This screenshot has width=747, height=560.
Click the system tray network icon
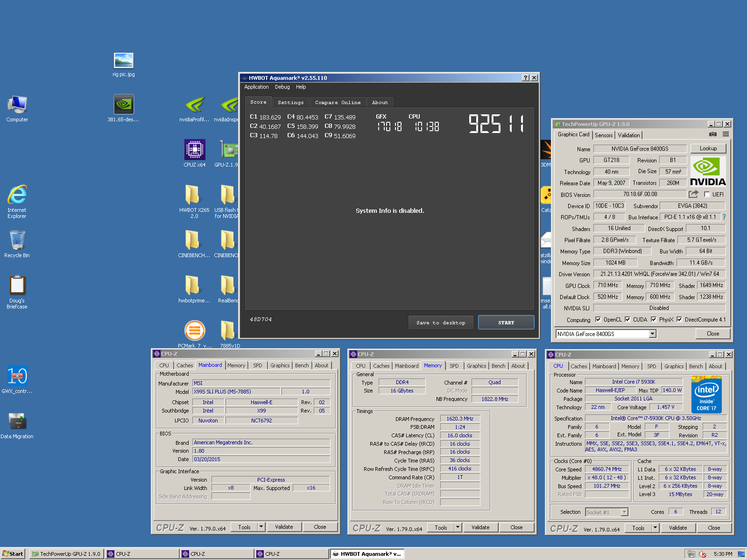[x=691, y=554]
